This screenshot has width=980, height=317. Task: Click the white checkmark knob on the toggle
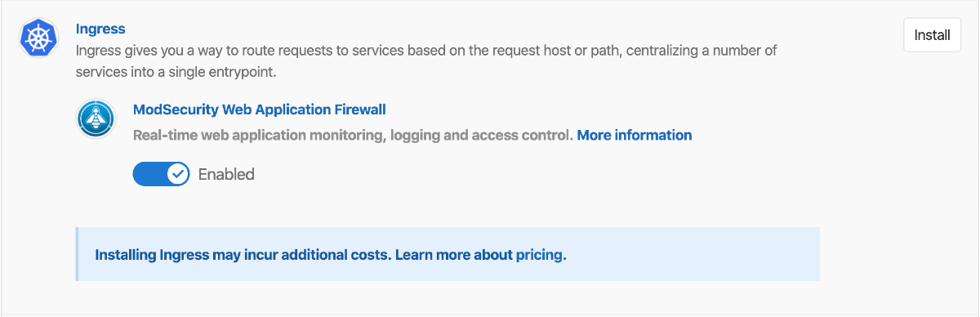[177, 174]
